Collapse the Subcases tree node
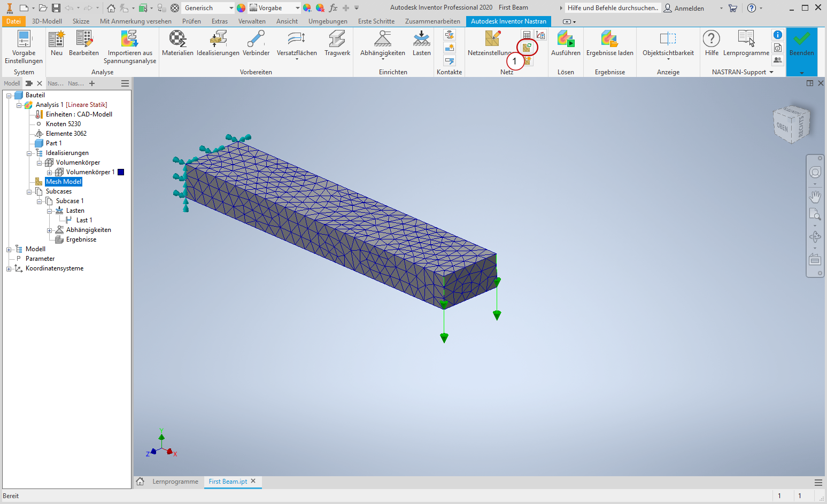The width and height of the screenshot is (827, 504). (x=29, y=192)
